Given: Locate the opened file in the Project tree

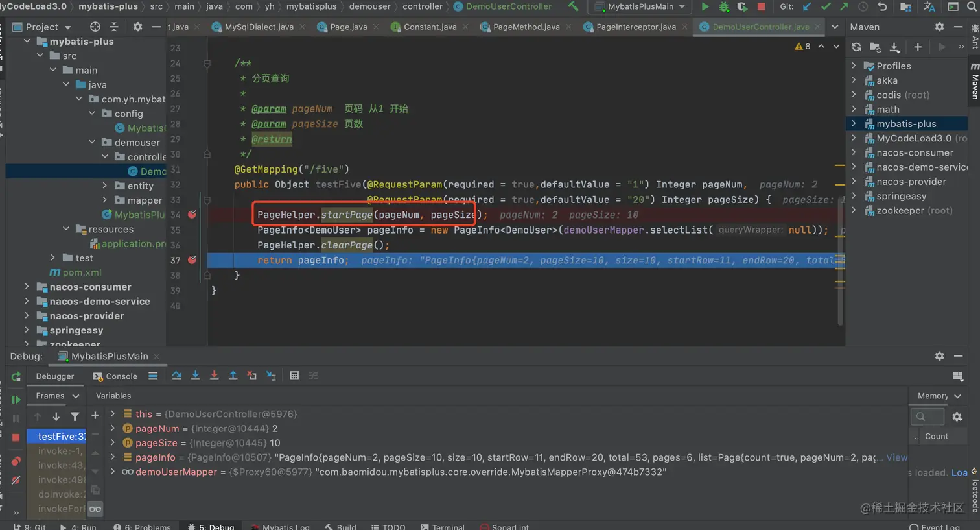Looking at the screenshot, I should click(x=95, y=27).
